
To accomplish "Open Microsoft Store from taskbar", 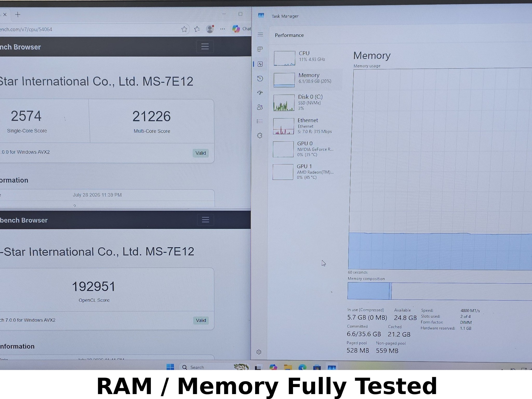I will (x=317, y=367).
